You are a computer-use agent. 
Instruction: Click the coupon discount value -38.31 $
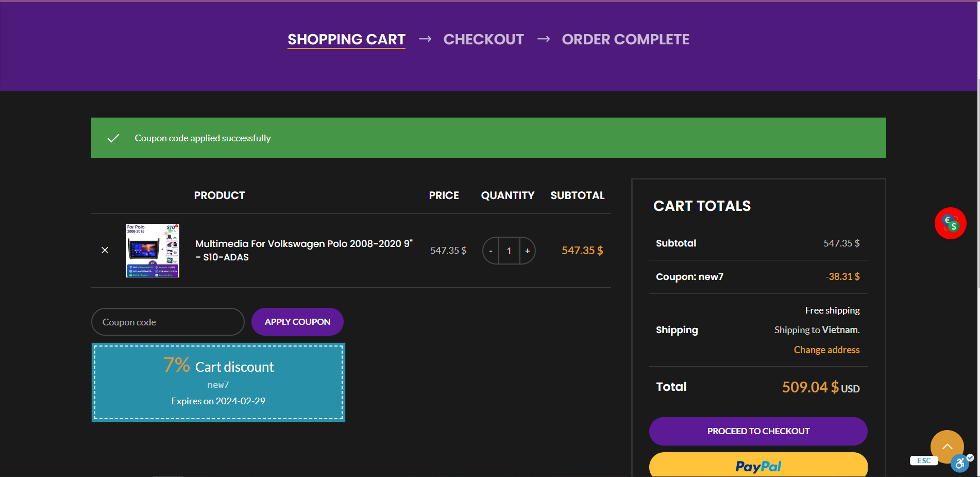(x=842, y=276)
